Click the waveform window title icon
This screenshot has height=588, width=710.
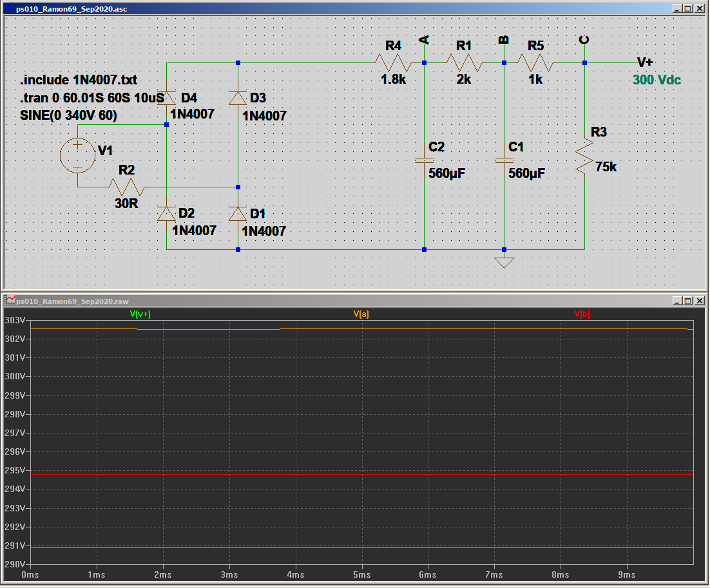pyautogui.click(x=10, y=301)
